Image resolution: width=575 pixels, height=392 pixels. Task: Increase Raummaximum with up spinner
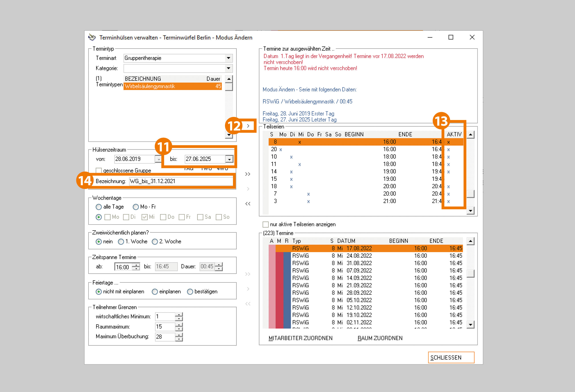pyautogui.click(x=179, y=325)
